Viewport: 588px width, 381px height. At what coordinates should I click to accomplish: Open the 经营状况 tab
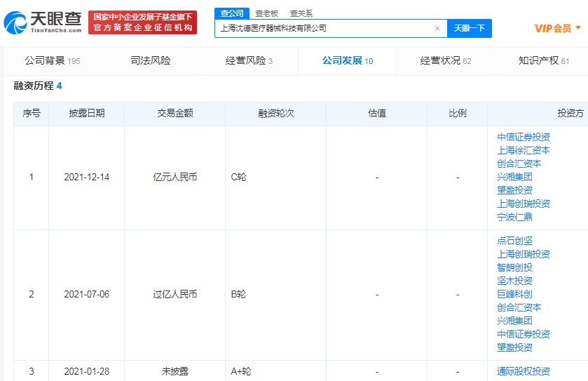tap(445, 61)
